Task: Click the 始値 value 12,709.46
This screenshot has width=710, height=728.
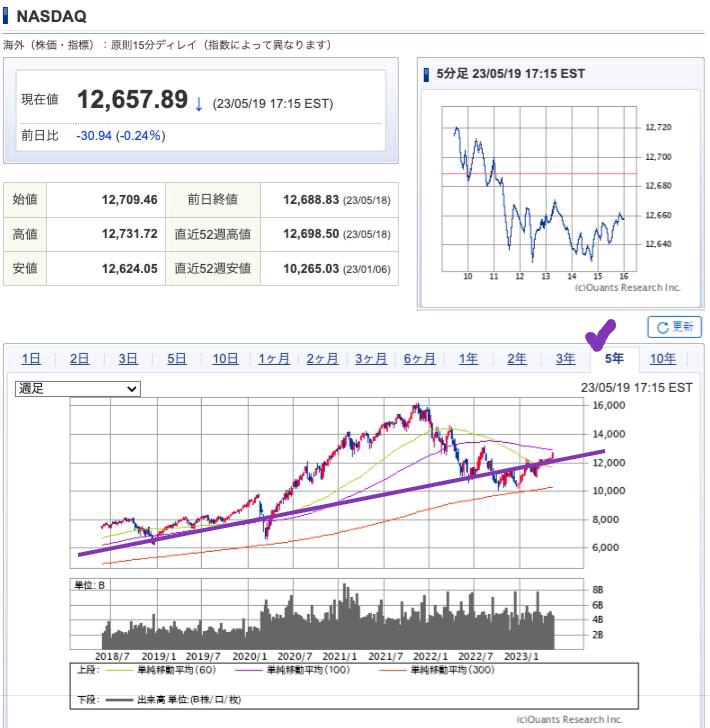Action: pyautogui.click(x=130, y=200)
